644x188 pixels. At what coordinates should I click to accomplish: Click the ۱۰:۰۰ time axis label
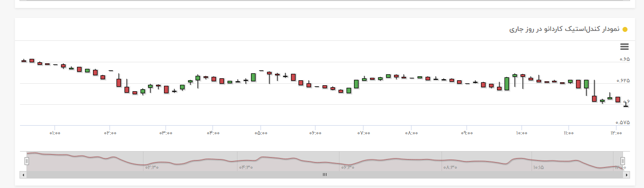(521, 133)
